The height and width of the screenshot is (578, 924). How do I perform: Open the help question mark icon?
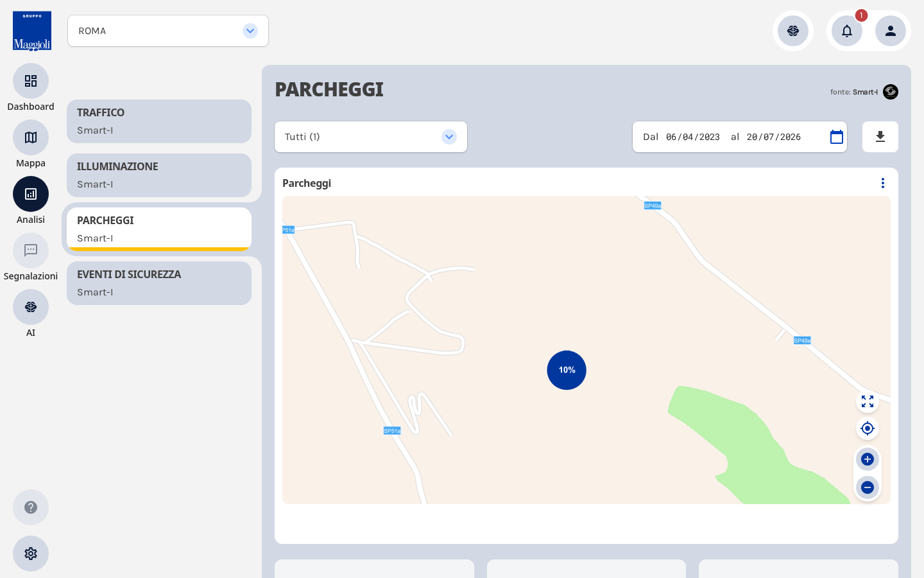31,507
